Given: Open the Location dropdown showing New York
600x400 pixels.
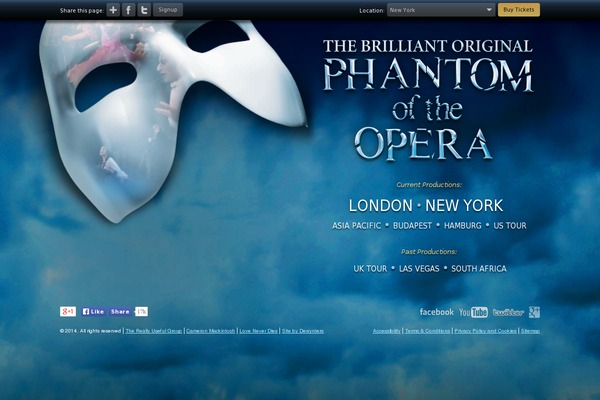Looking at the screenshot, I should click(x=441, y=10).
